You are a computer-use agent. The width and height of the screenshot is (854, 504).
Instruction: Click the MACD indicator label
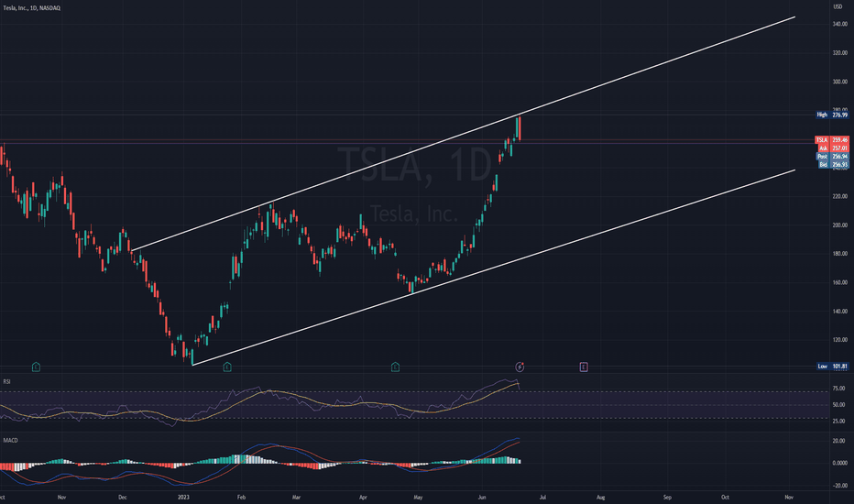pyautogui.click(x=10, y=440)
